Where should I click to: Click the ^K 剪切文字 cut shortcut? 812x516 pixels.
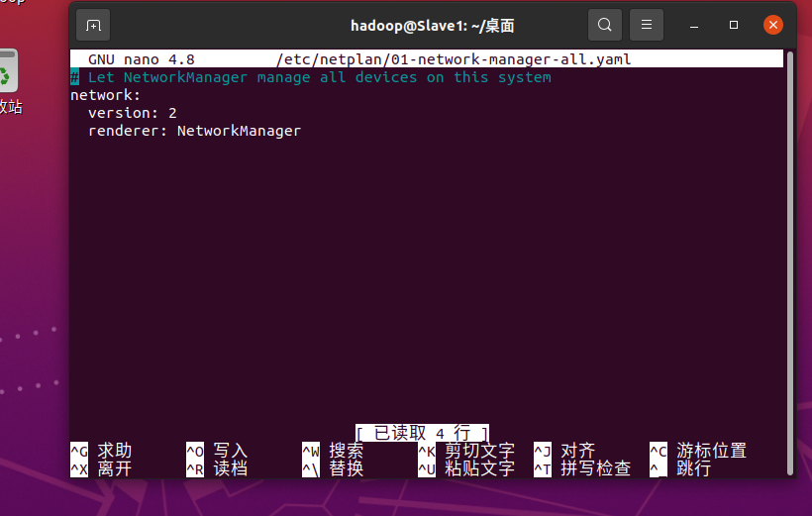tap(466, 451)
